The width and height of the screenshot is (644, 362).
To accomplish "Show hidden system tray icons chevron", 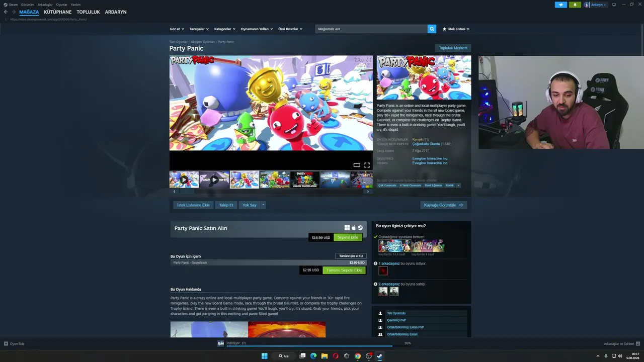I will coord(598,356).
